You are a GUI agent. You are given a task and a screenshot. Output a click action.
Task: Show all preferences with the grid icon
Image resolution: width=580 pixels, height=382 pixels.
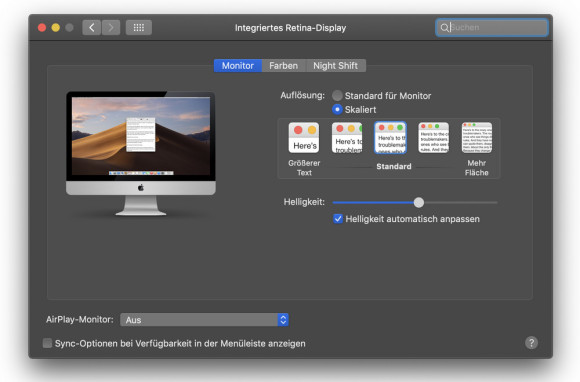139,27
